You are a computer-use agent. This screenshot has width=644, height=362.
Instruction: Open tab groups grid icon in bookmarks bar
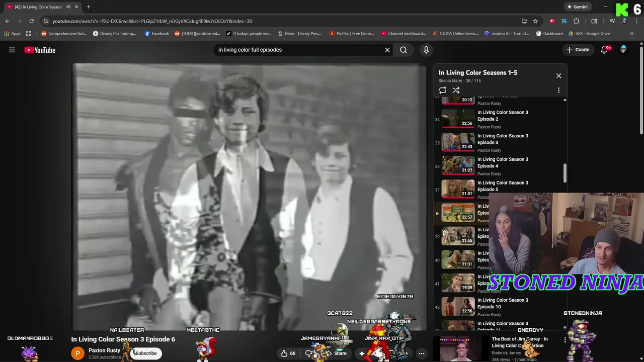tap(29, 34)
